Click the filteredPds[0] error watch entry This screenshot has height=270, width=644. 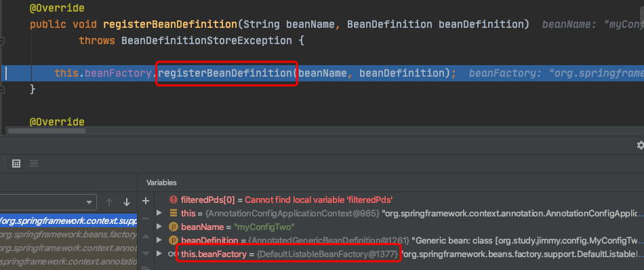point(281,200)
